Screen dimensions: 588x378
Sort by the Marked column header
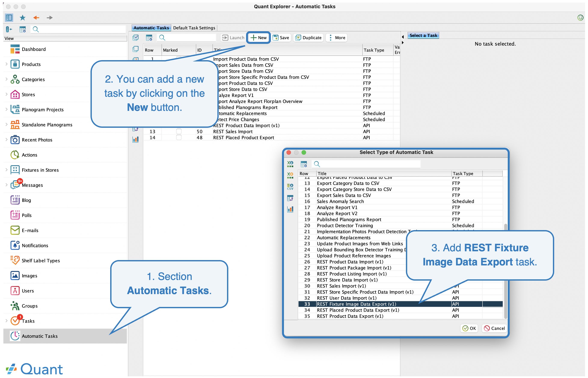(x=179, y=50)
